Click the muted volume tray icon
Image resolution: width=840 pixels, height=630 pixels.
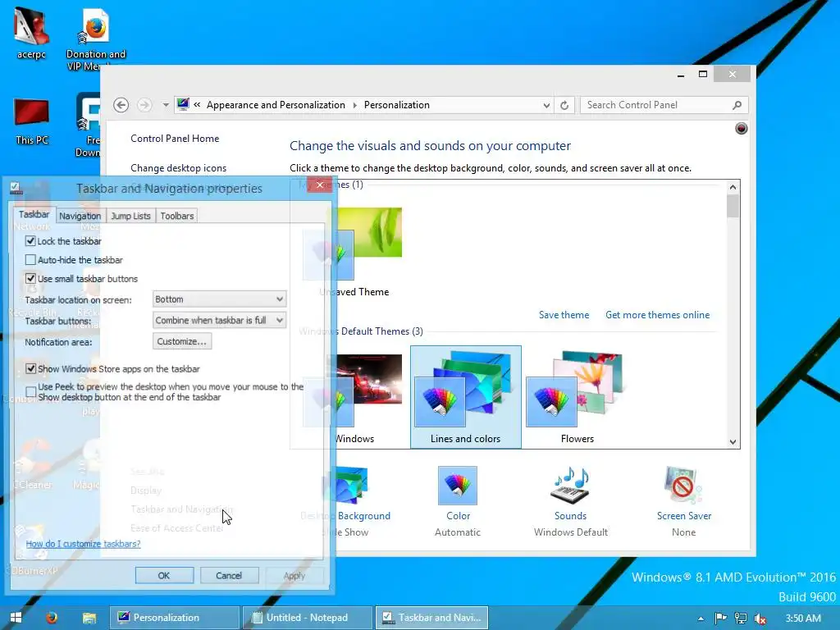760,619
